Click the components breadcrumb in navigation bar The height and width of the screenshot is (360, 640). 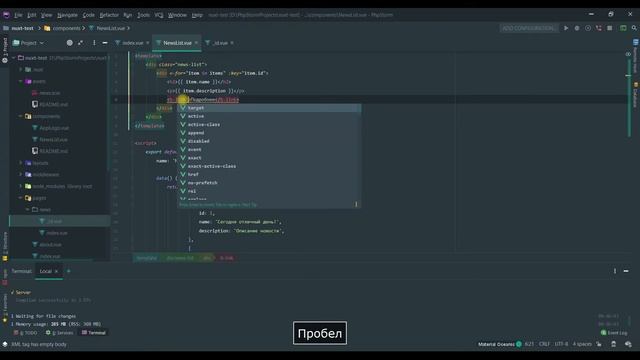62,28
